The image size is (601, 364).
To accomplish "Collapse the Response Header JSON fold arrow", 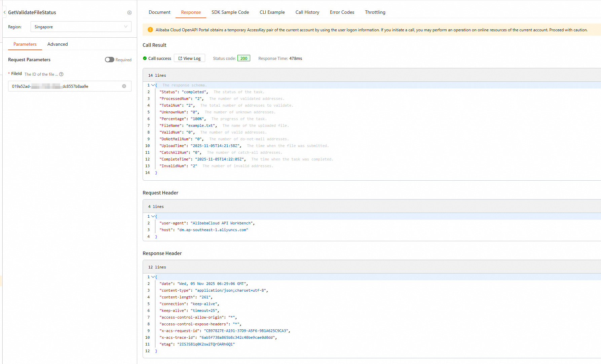I will click(x=153, y=277).
